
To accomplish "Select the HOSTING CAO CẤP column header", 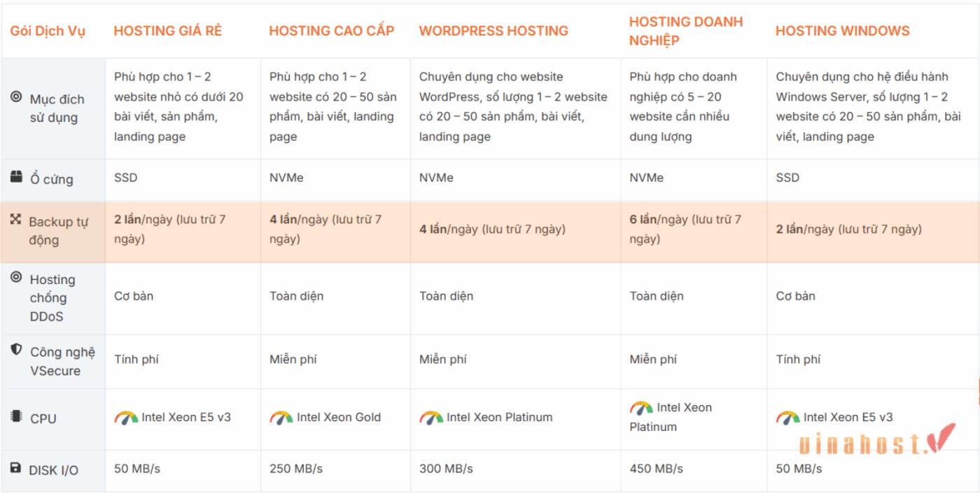I will (332, 31).
